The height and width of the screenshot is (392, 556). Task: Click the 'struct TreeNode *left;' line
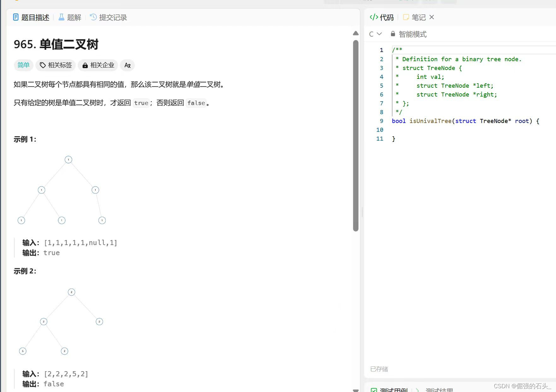point(455,86)
